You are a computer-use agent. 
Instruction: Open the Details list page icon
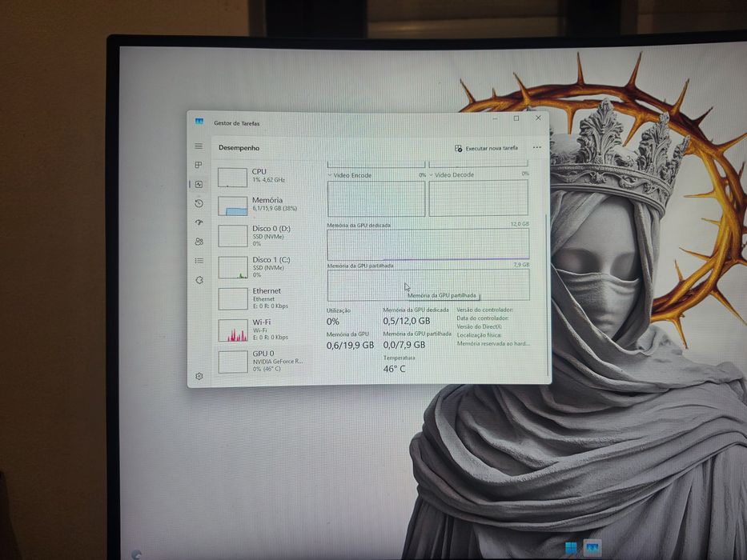pyautogui.click(x=199, y=261)
